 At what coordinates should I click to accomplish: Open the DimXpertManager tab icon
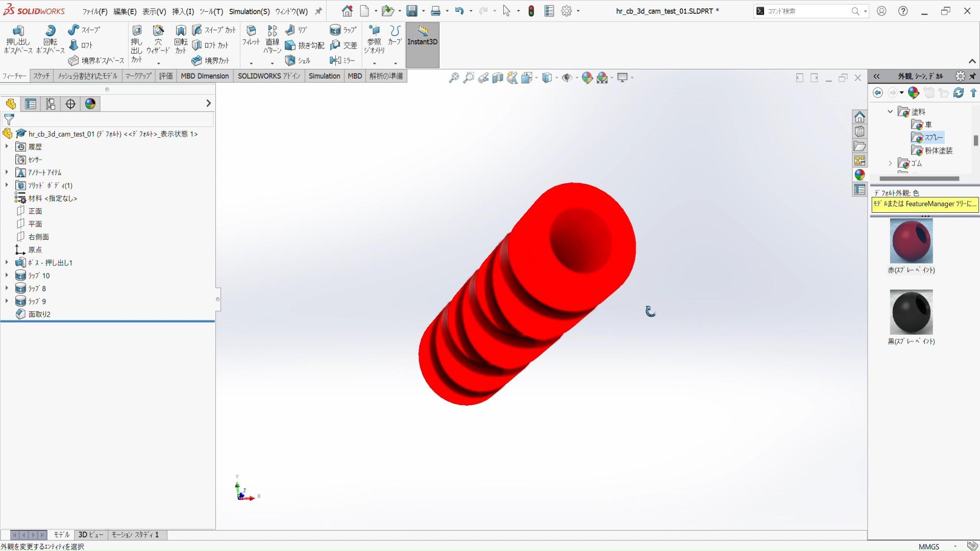(x=70, y=104)
